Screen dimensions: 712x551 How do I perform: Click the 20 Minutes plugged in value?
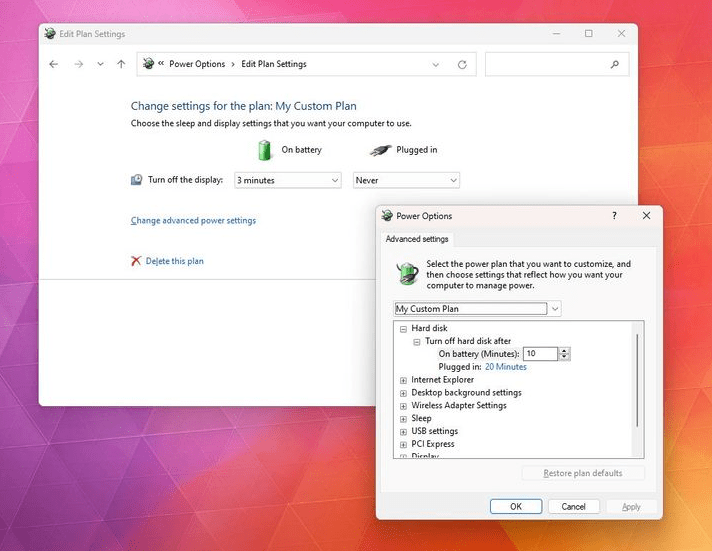click(505, 367)
